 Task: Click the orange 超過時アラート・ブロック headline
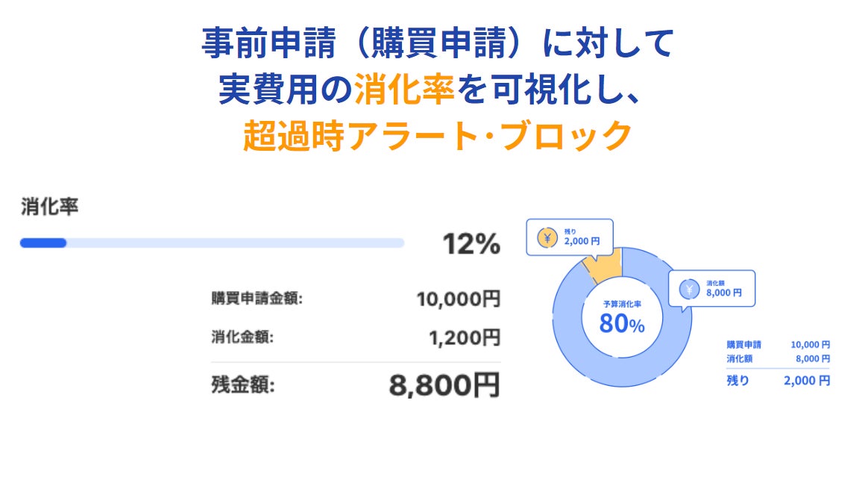click(437, 136)
